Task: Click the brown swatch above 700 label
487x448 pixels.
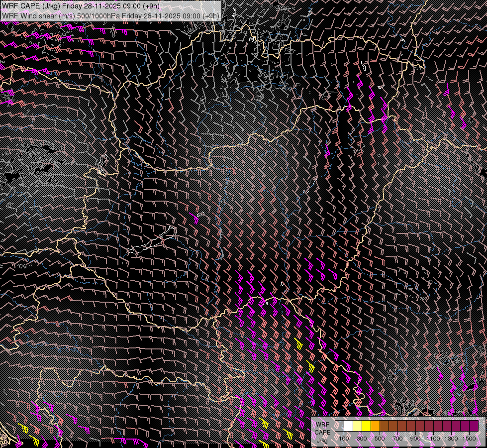Action: pyautogui.click(x=393, y=426)
